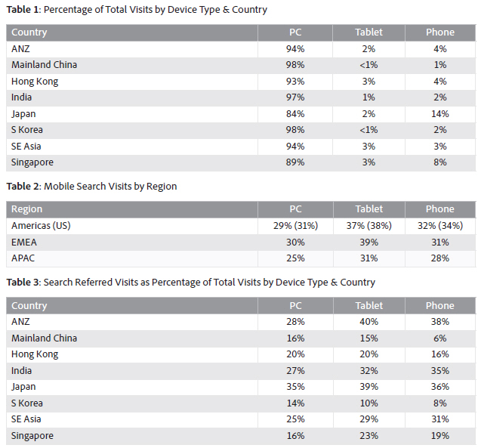Select the Region header in Table 2
The image size is (478, 448).
pyautogui.click(x=27, y=209)
